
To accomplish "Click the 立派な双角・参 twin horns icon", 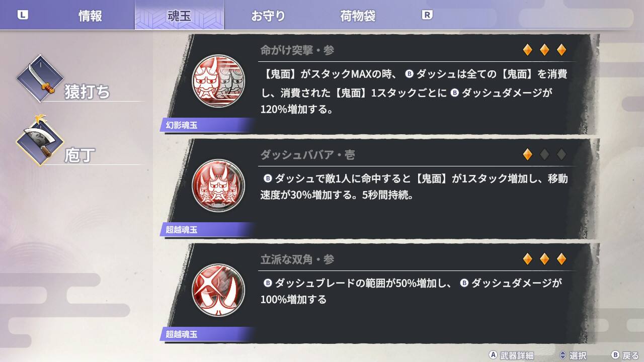I will point(219,290).
